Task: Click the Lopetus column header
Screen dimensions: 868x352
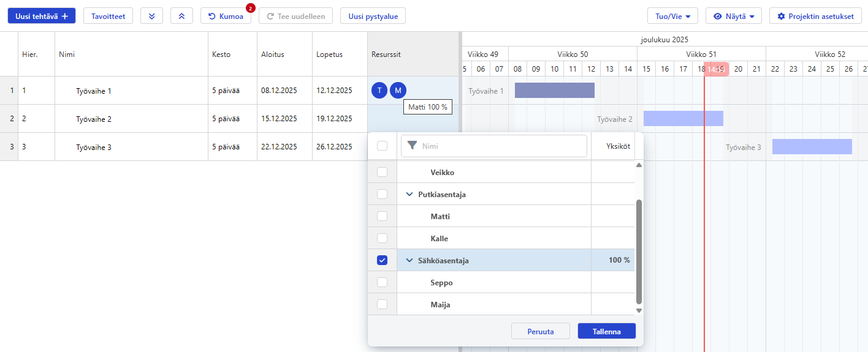Action: (340, 54)
